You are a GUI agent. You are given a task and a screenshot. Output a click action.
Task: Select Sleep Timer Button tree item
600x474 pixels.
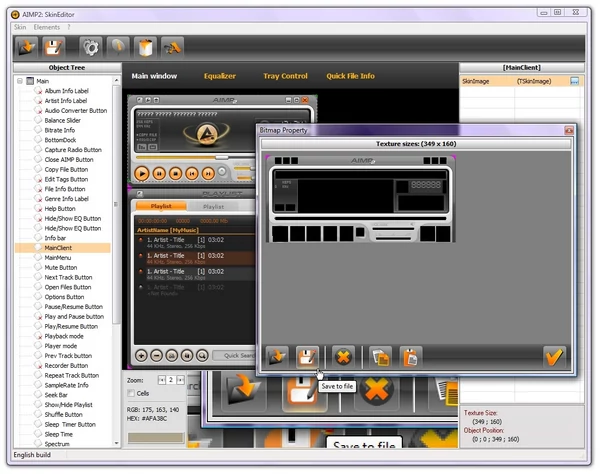click(x=70, y=424)
